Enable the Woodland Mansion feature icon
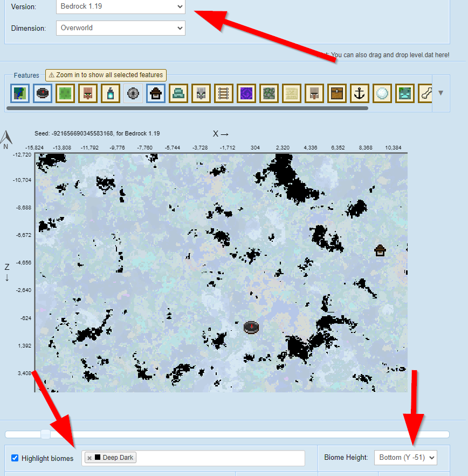 click(x=314, y=93)
